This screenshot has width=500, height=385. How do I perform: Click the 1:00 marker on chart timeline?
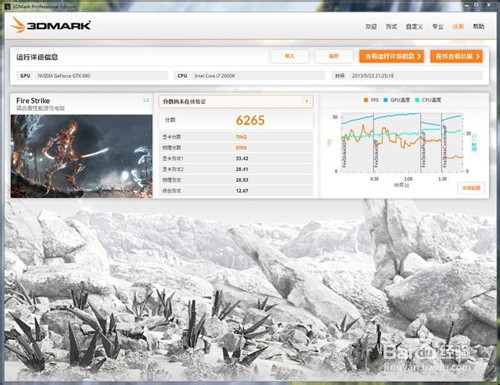click(x=408, y=179)
